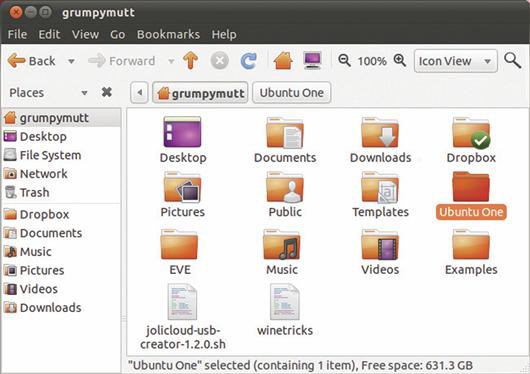The width and height of the screenshot is (530, 374).
Task: Open the View menu
Action: (x=86, y=34)
